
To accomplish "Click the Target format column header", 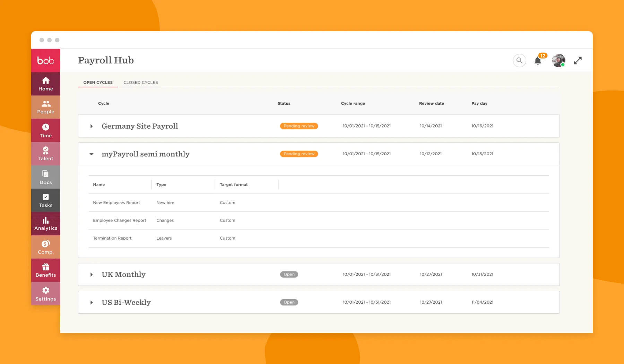I will [234, 184].
